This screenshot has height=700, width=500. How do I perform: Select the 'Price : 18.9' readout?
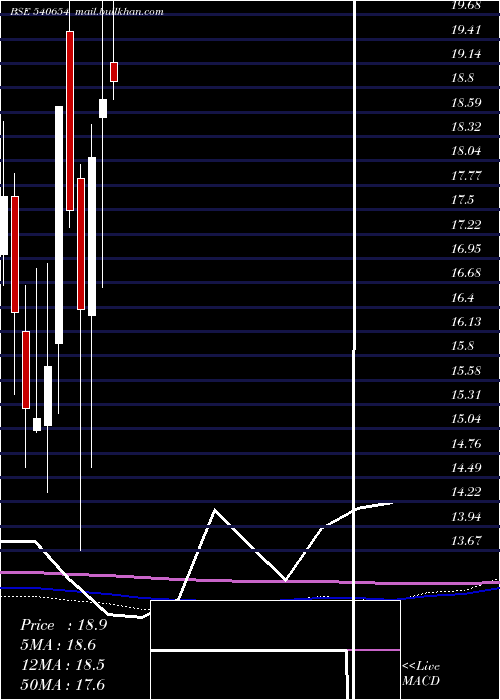(64, 625)
